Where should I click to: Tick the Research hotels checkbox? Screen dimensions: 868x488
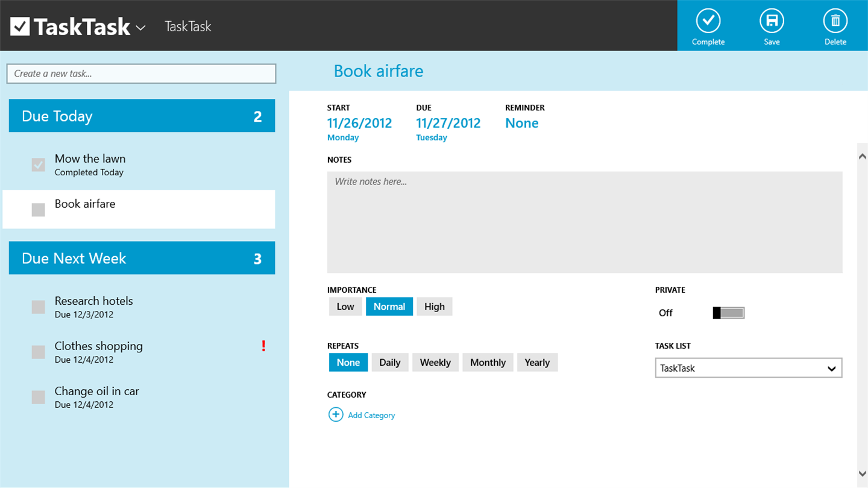tap(39, 307)
